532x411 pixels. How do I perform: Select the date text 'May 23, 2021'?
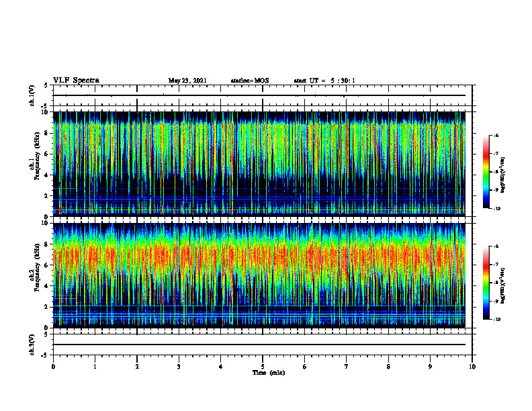[x=187, y=81]
